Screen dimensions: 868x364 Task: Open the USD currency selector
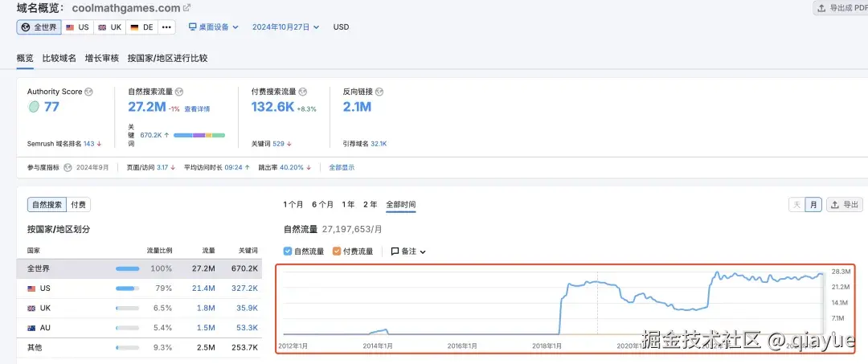point(341,27)
